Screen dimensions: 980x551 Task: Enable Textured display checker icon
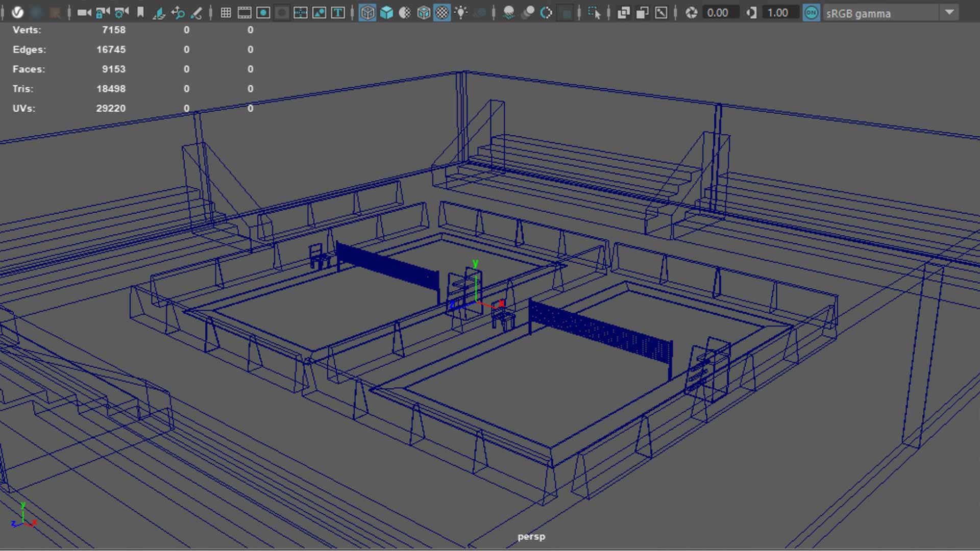click(442, 13)
